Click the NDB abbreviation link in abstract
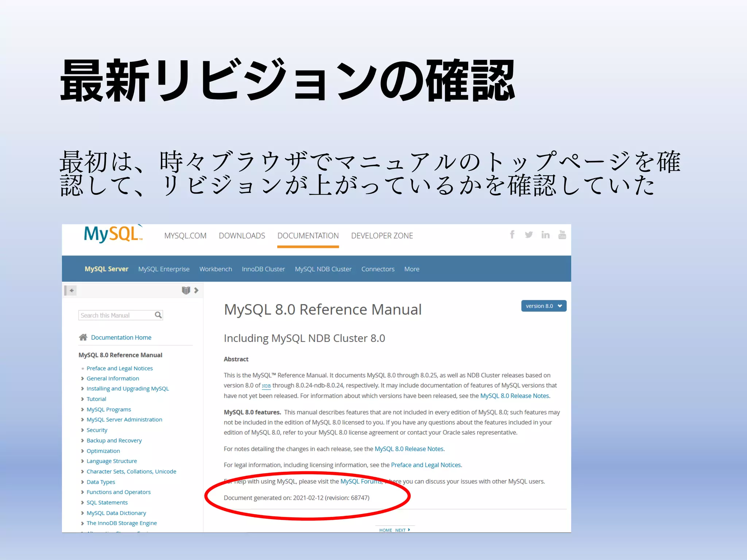747x560 pixels. pos(266,386)
